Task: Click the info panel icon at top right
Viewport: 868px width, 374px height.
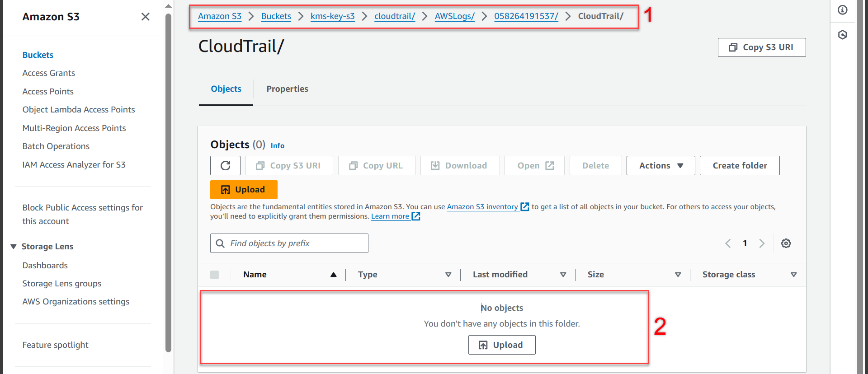Action: pyautogui.click(x=842, y=10)
